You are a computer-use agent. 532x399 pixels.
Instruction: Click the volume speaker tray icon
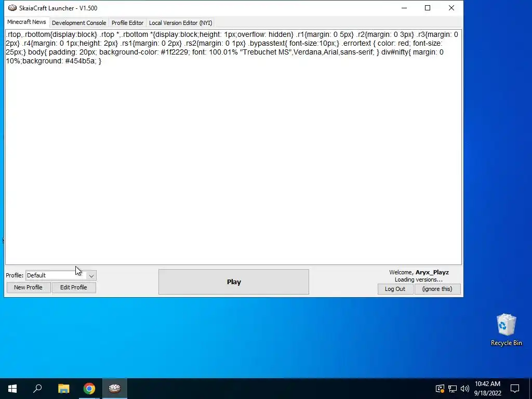coord(465,389)
